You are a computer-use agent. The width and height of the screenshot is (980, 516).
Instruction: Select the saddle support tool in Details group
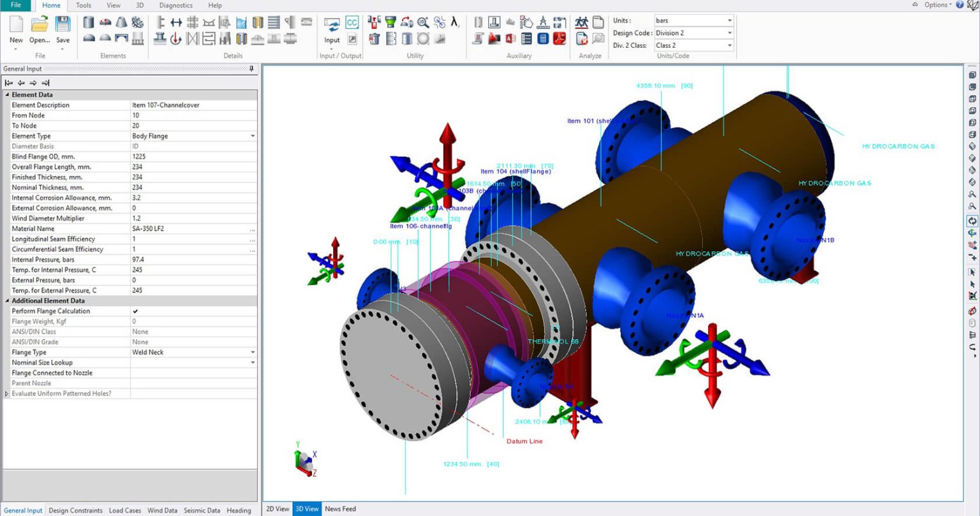[x=209, y=23]
